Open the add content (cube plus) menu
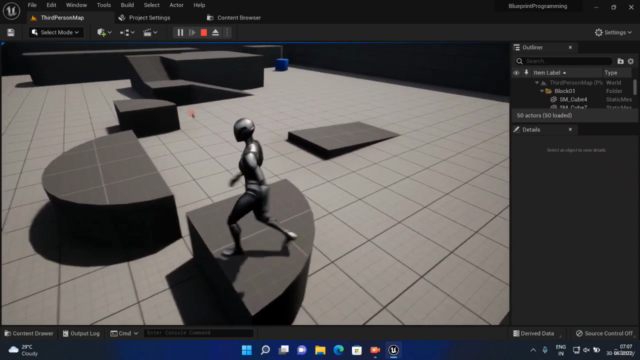This screenshot has width=640, height=360. [104, 33]
